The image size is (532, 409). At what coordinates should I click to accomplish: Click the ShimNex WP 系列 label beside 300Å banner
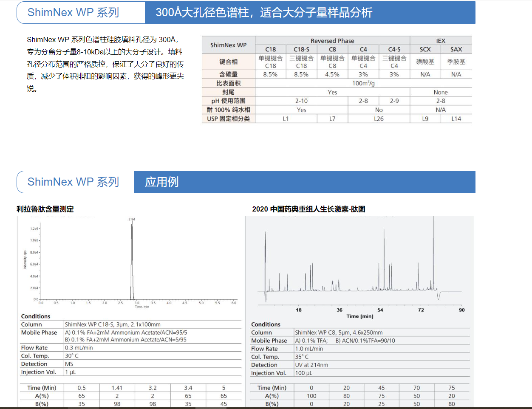click(73, 12)
